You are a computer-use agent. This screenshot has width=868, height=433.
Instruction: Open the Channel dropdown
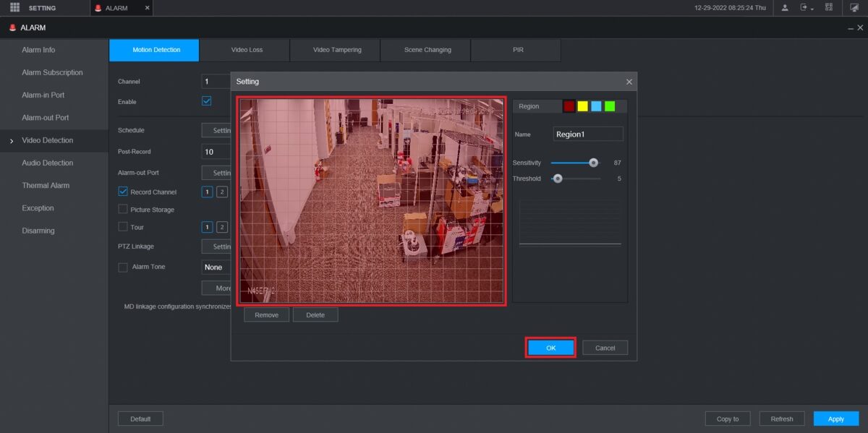(216, 82)
